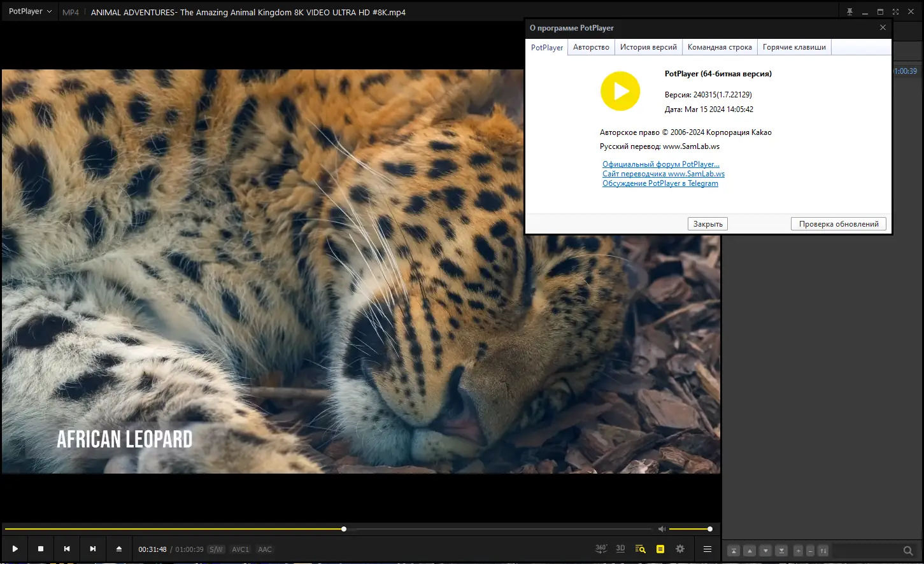Click the playlist search magnifier icon
924x564 pixels.
tap(908, 551)
